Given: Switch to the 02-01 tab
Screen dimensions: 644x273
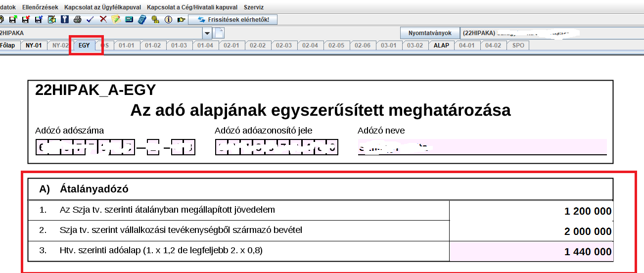Looking at the screenshot, I should pos(231,45).
